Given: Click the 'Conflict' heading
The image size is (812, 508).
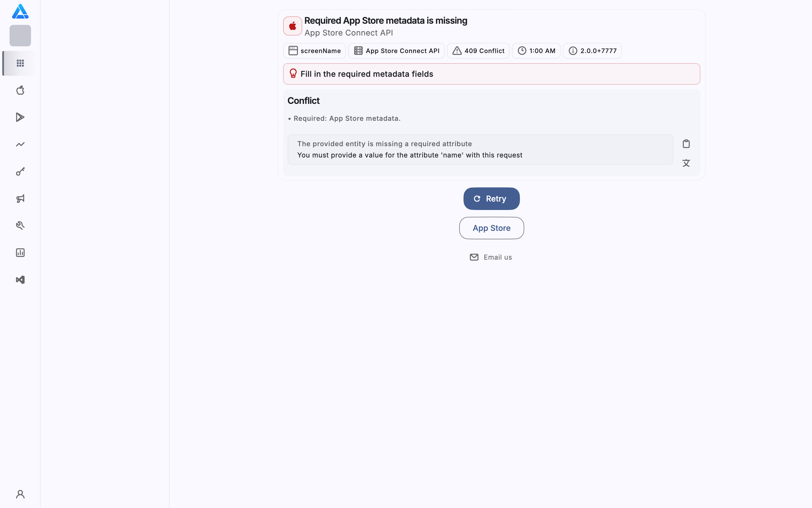Looking at the screenshot, I should point(304,101).
